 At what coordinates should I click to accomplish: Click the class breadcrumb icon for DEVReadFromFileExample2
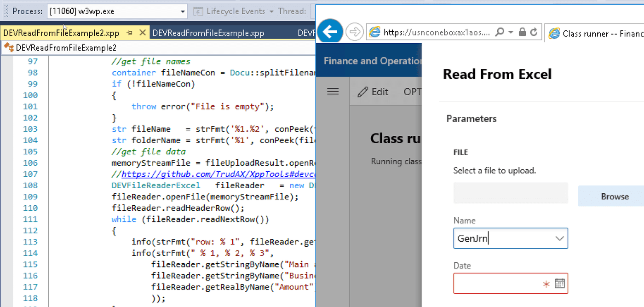point(8,47)
